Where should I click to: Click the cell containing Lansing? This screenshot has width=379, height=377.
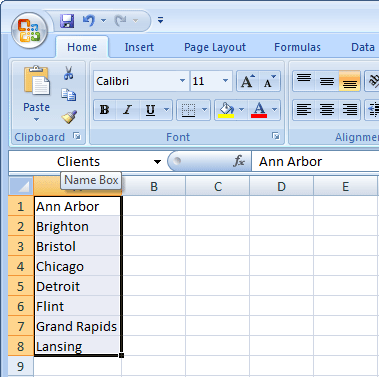point(78,346)
